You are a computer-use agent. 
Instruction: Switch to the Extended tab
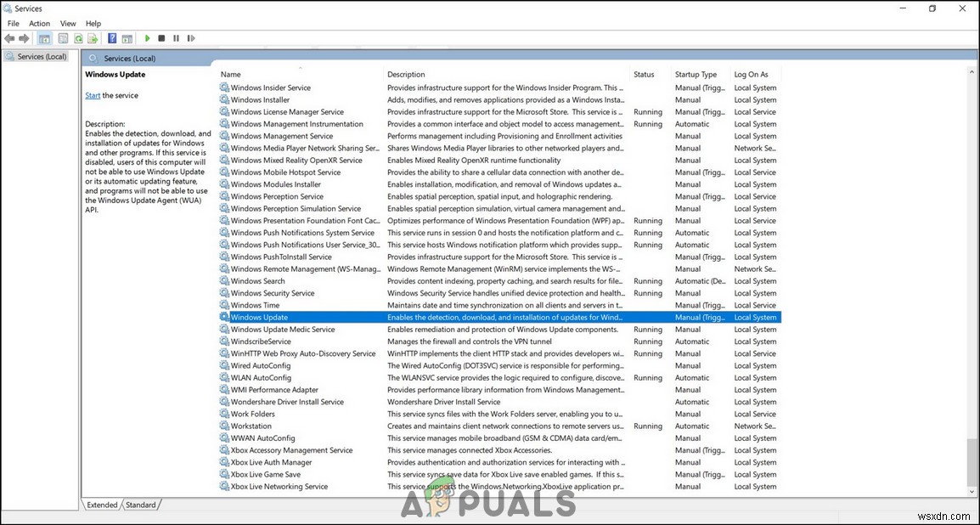click(x=102, y=505)
